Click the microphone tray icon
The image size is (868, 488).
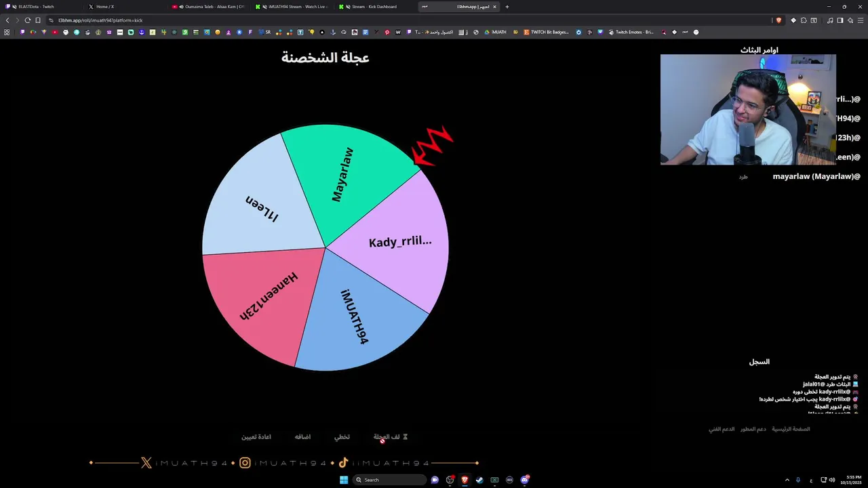(x=798, y=480)
